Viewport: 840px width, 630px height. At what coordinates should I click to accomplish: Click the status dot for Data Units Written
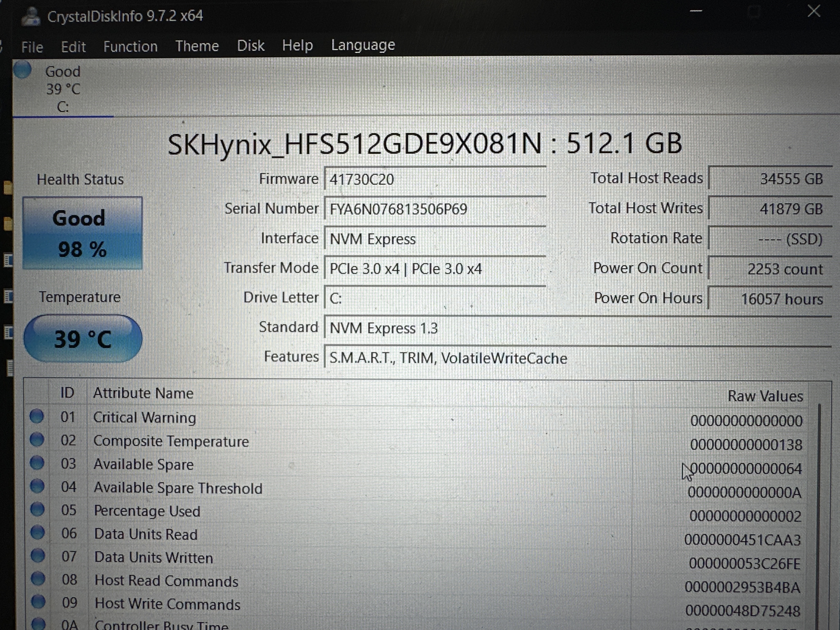(x=38, y=555)
